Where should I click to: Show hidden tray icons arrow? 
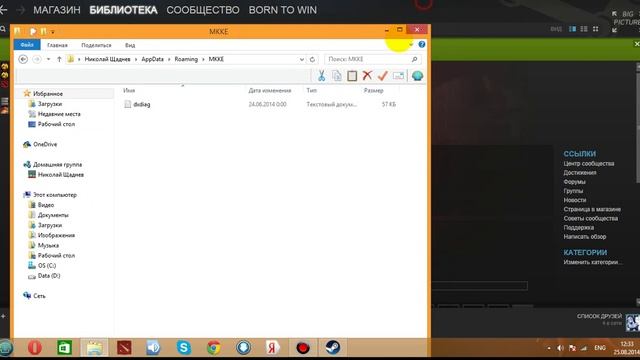(x=549, y=348)
